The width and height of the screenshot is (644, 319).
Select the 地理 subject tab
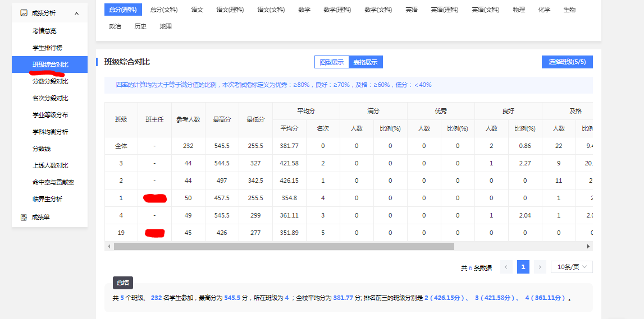tap(166, 26)
